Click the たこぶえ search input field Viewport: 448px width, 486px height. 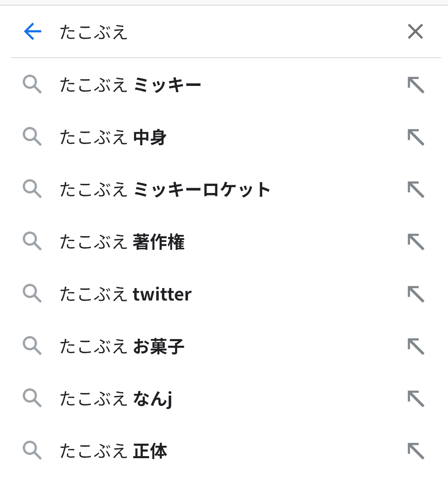pyautogui.click(x=224, y=32)
